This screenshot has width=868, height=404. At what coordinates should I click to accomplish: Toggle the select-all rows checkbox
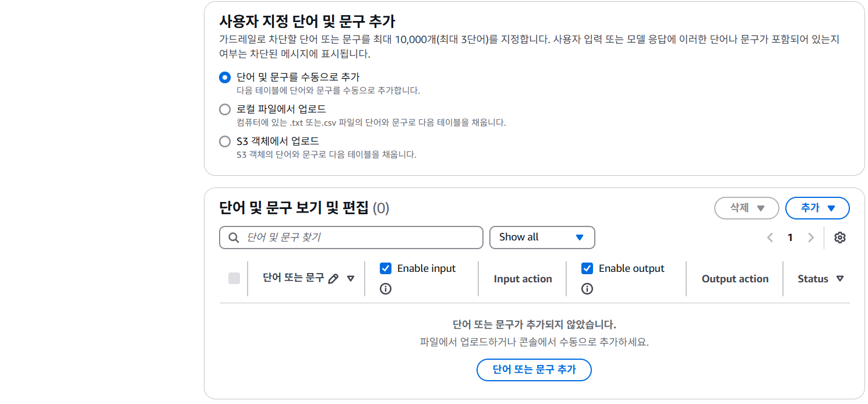point(234,278)
